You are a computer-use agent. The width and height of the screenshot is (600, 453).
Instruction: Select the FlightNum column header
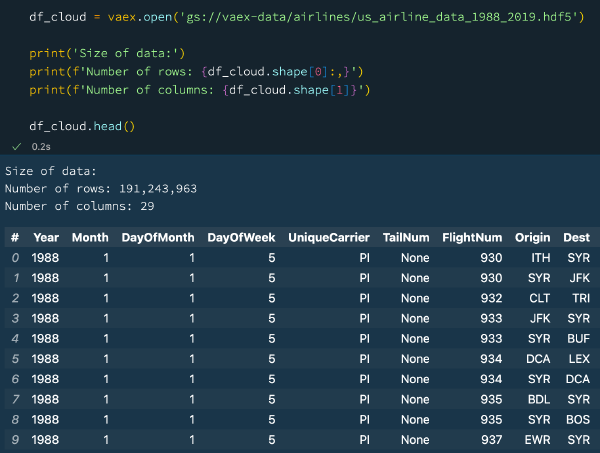(x=472, y=237)
